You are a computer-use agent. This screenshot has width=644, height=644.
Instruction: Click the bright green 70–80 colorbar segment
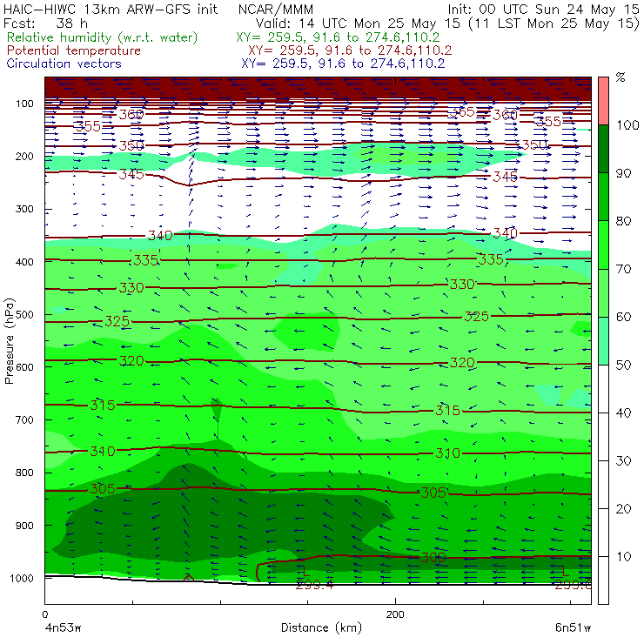click(x=603, y=245)
